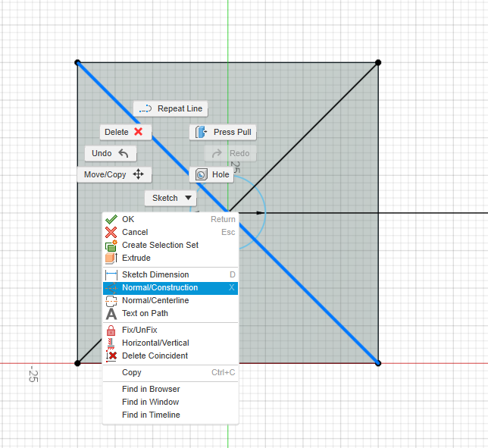Click the orange Extrude box icon
488x448 pixels.
[111, 258]
